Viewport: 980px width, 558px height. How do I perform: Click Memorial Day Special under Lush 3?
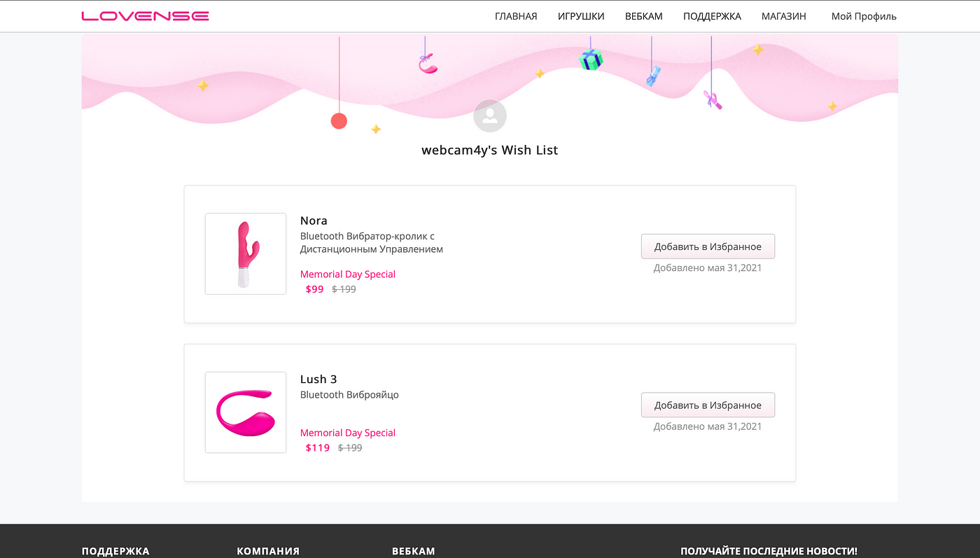pos(348,433)
